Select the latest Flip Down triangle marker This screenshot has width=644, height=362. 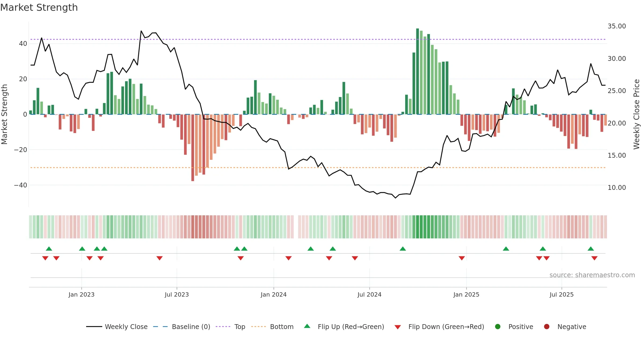[x=594, y=258]
